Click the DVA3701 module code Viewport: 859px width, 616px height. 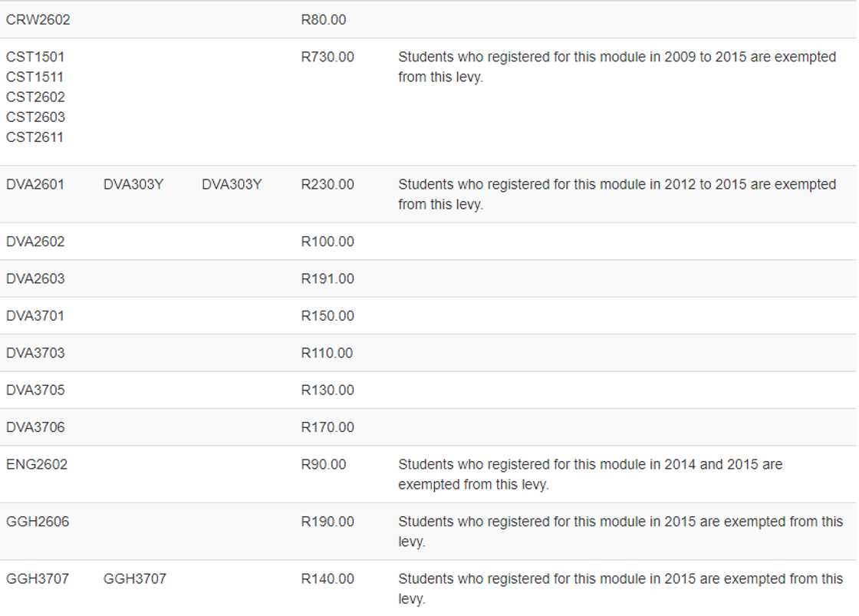click(x=35, y=316)
